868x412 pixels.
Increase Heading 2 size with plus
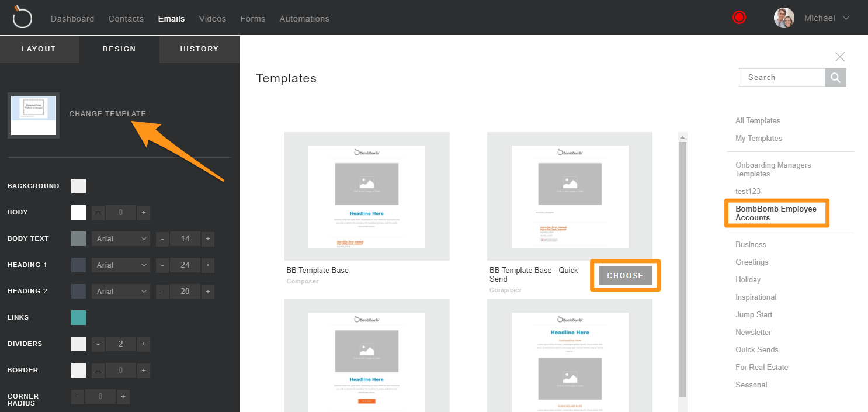pyautogui.click(x=208, y=292)
